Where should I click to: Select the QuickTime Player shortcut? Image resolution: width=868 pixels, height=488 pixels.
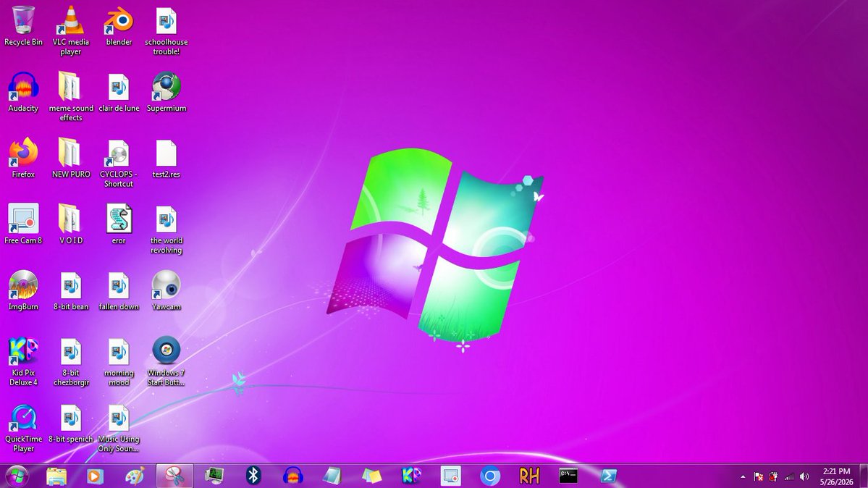(x=23, y=428)
